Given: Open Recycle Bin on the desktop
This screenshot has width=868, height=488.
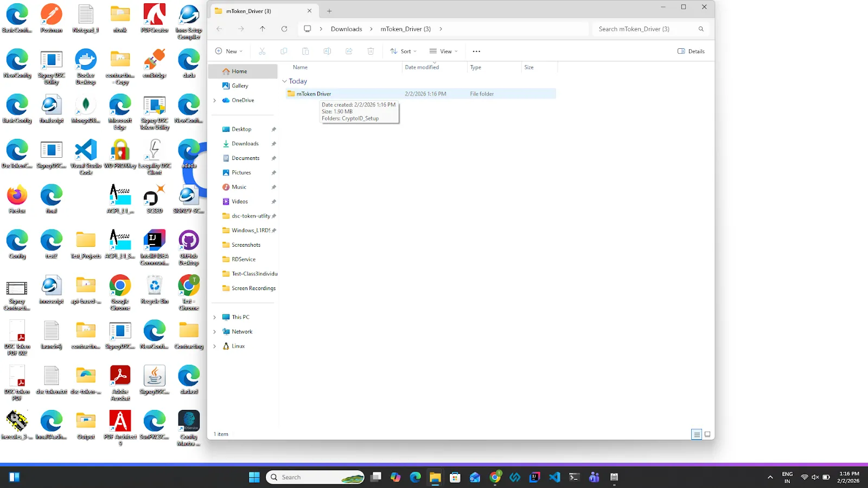Looking at the screenshot, I should click(155, 290).
